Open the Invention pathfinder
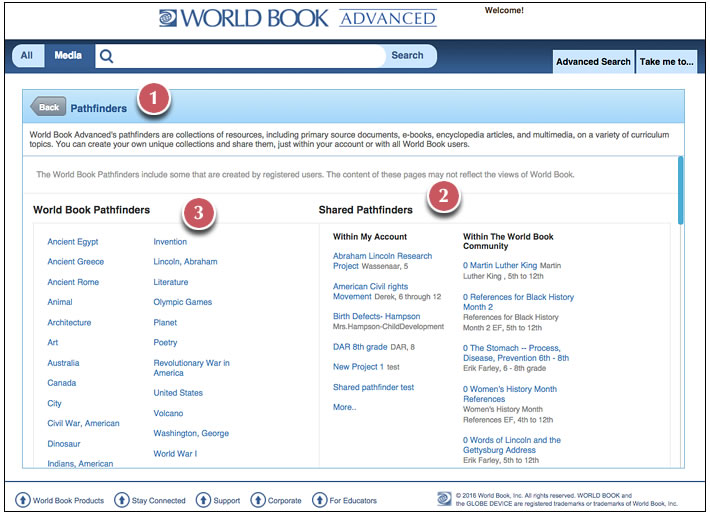Viewport: 710px width, 522px height. coord(170,242)
